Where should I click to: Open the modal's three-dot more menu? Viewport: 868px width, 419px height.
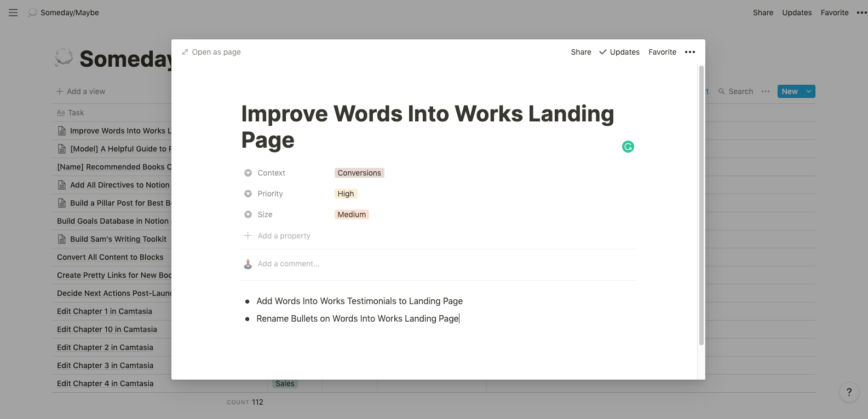(x=690, y=52)
